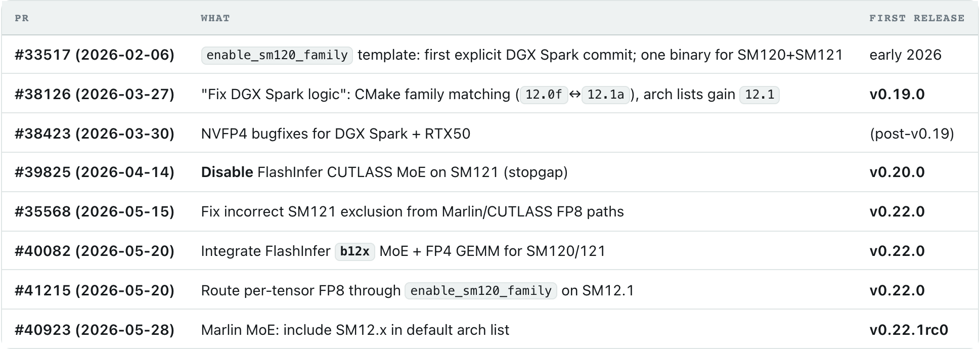Click v0.22.1rc0 release cell
The image size is (980, 349).
pos(909,330)
